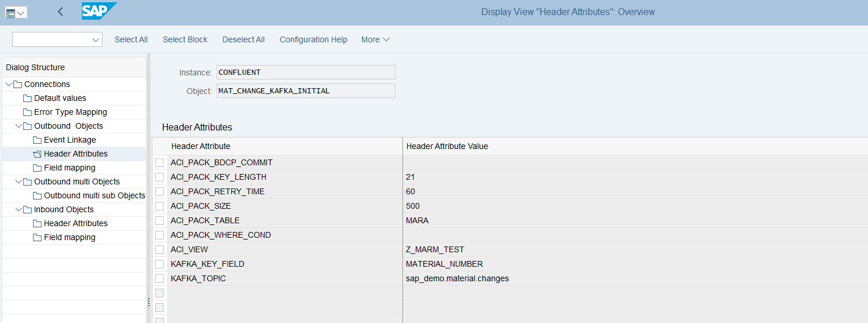Select the ACI_PACK_KEY_LENGTH row checkbox
868x323 pixels.
159,177
